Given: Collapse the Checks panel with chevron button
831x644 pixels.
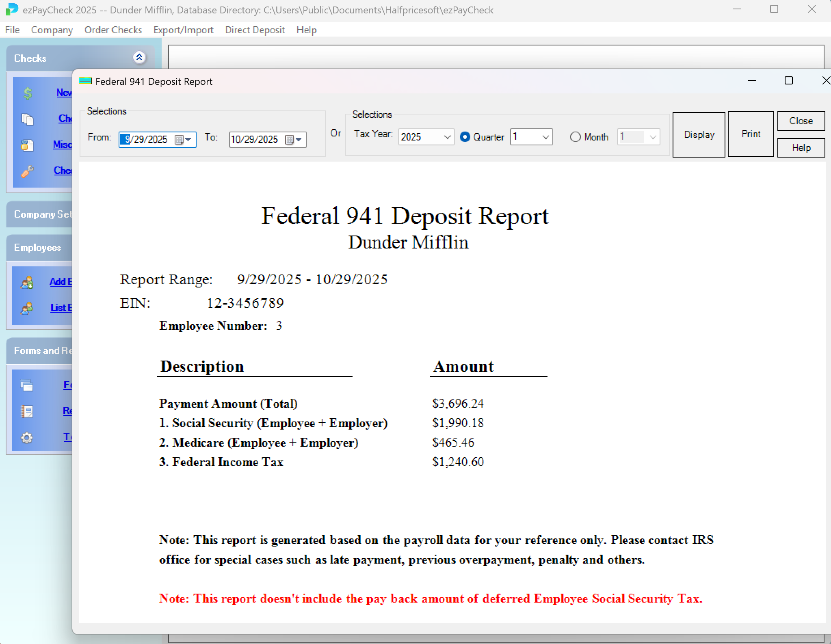Looking at the screenshot, I should coord(139,58).
